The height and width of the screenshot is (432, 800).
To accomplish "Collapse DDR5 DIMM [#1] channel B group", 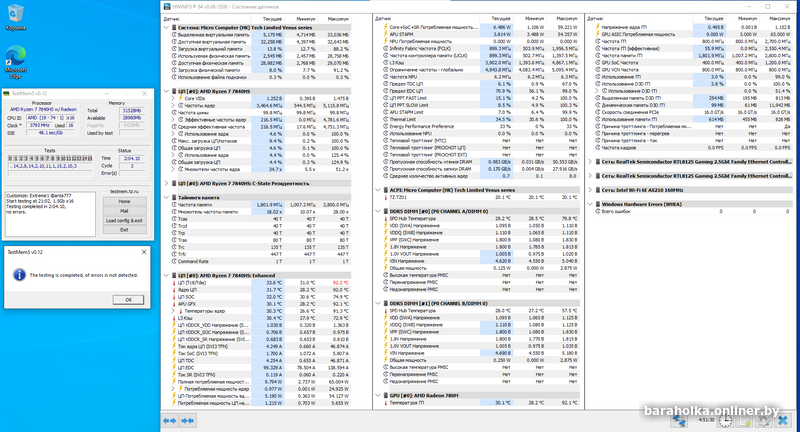I will 378,303.
